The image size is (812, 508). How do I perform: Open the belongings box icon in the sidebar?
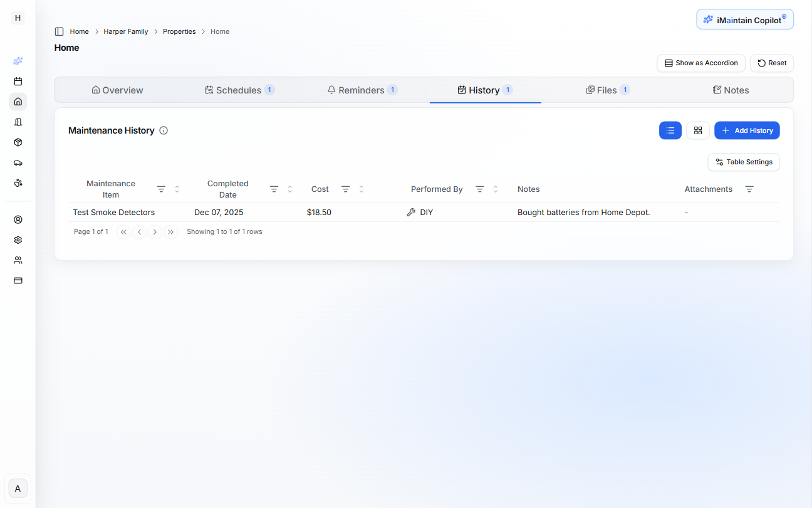pyautogui.click(x=18, y=142)
